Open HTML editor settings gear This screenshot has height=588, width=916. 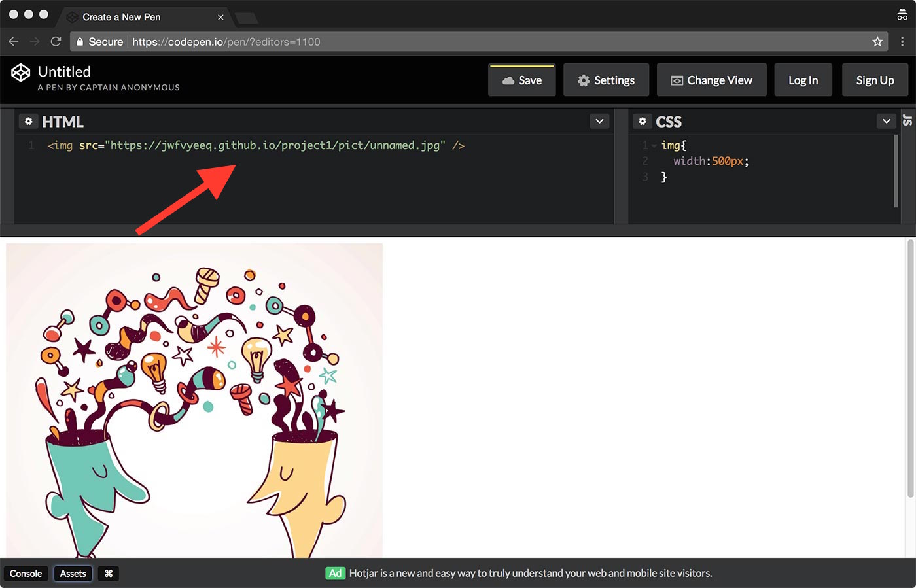28,122
